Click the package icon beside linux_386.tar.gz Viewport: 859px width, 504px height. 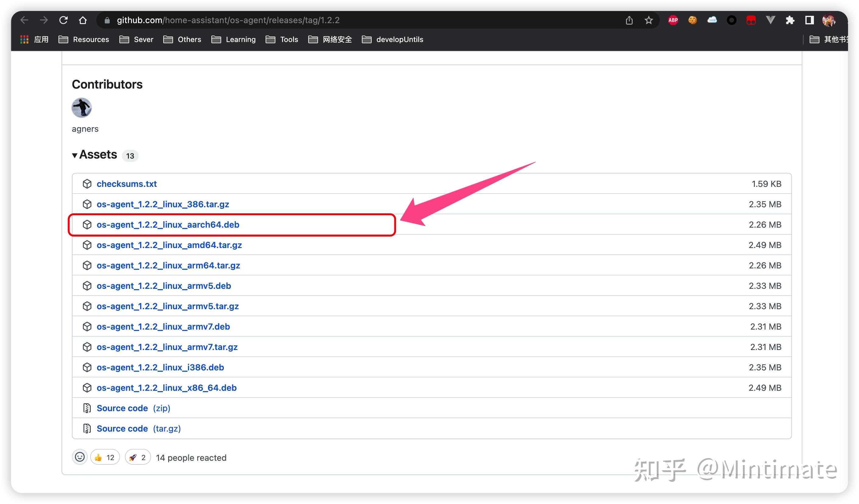click(87, 204)
